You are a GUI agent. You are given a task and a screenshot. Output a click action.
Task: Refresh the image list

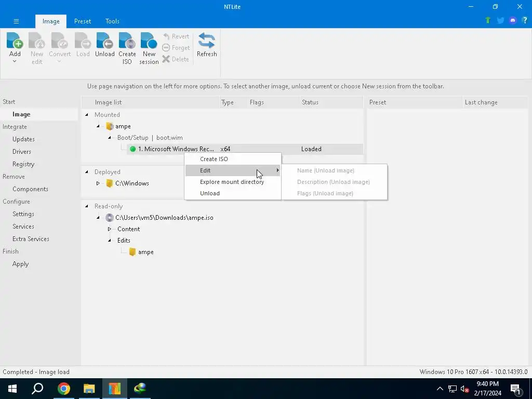coord(207,45)
